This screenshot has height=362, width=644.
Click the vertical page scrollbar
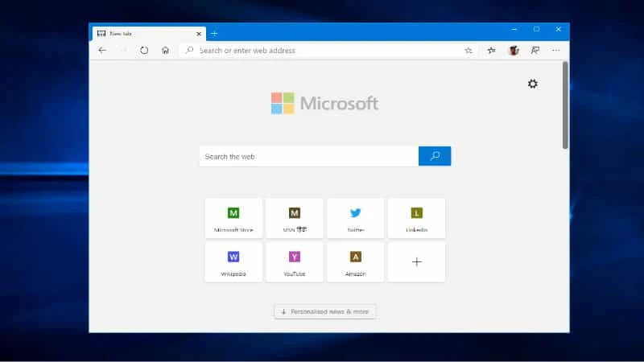coord(566,105)
